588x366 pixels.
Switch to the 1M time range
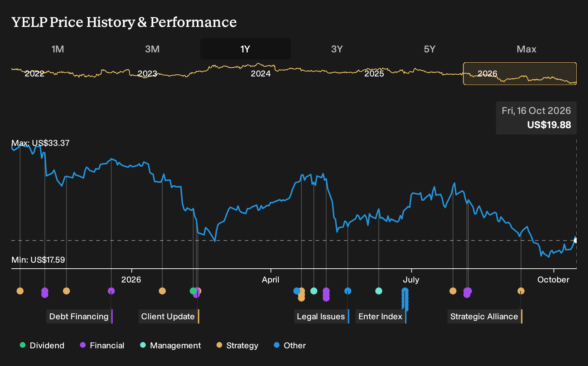click(x=58, y=49)
